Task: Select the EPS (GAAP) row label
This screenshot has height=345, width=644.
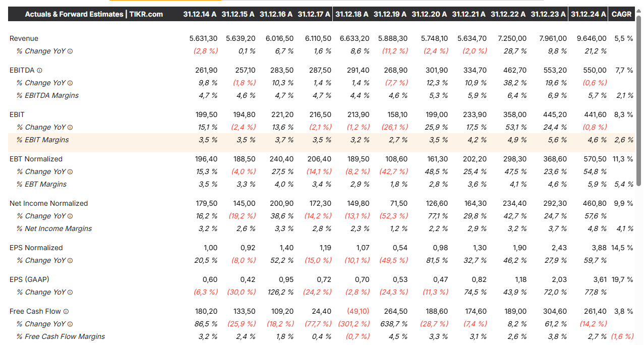Action: tap(29, 279)
